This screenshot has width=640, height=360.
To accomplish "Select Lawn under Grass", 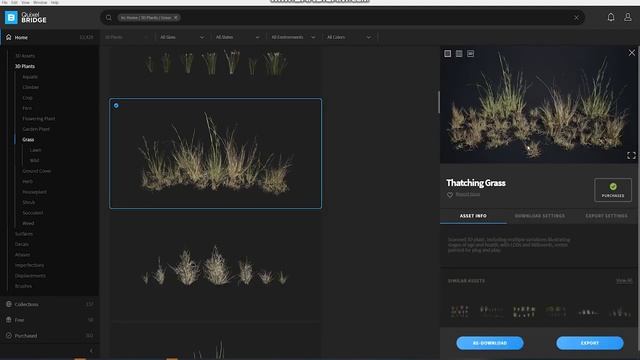I will point(36,150).
